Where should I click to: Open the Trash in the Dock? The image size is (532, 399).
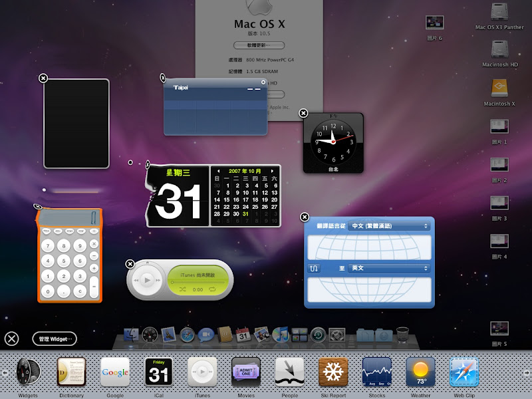(x=403, y=334)
